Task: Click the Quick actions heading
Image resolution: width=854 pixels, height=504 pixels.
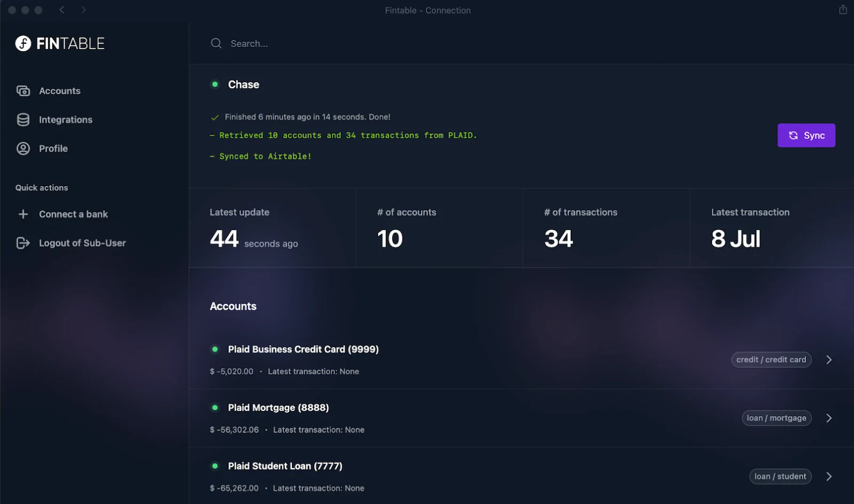Action: 42,188
